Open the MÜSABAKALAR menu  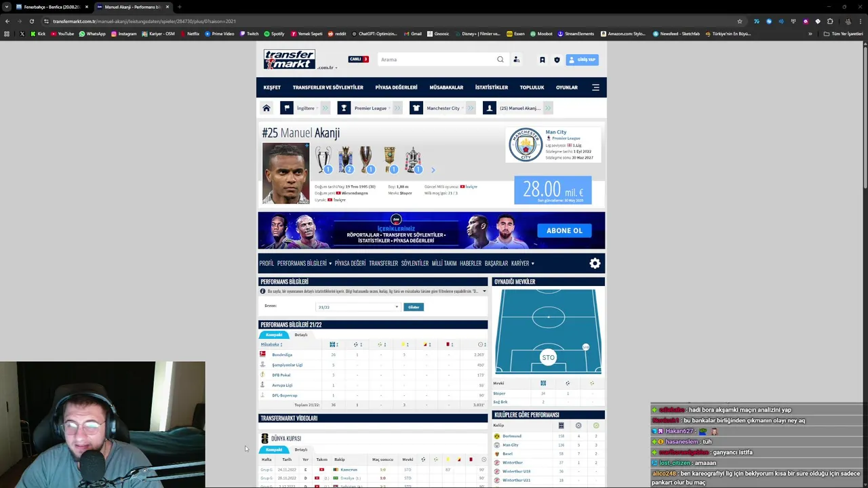pos(446,87)
